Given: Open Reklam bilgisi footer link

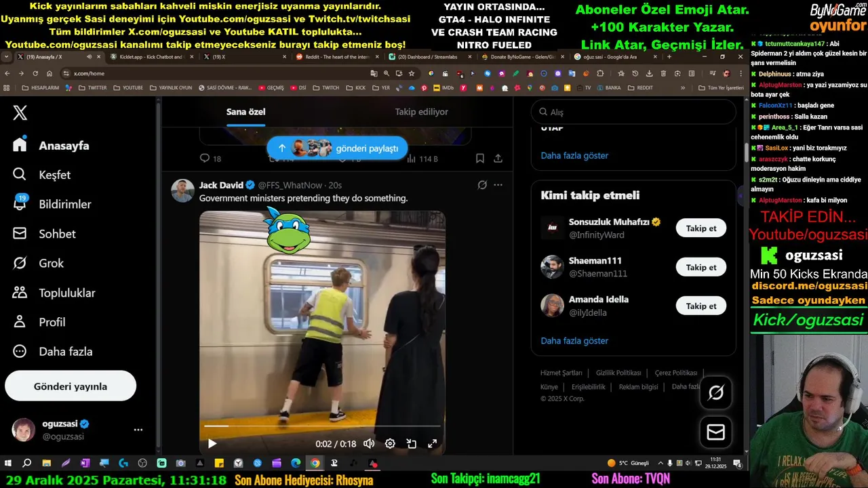Looking at the screenshot, I should click(638, 387).
